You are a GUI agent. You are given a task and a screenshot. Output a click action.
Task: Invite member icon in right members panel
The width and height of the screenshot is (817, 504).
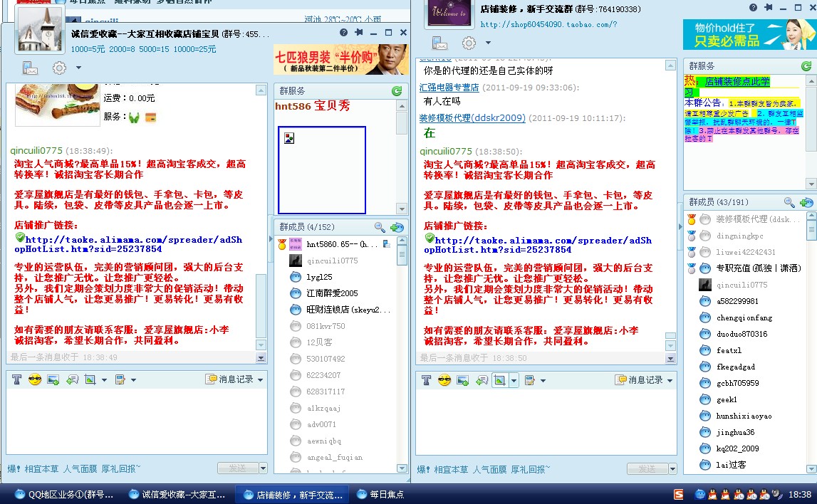tap(806, 202)
